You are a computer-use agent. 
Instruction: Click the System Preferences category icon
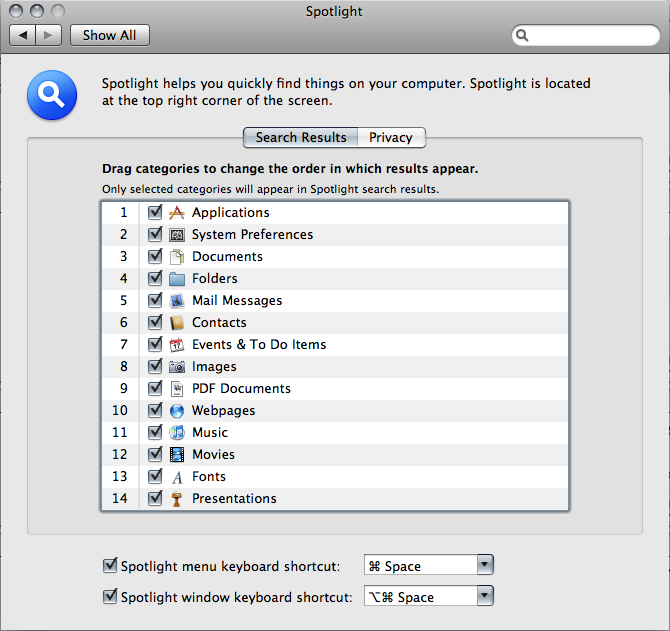[x=176, y=235]
